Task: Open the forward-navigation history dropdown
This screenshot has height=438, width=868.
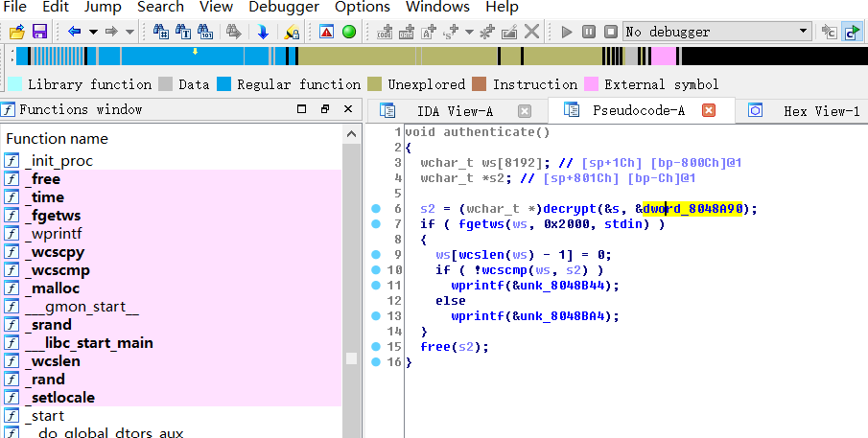Action: [129, 32]
